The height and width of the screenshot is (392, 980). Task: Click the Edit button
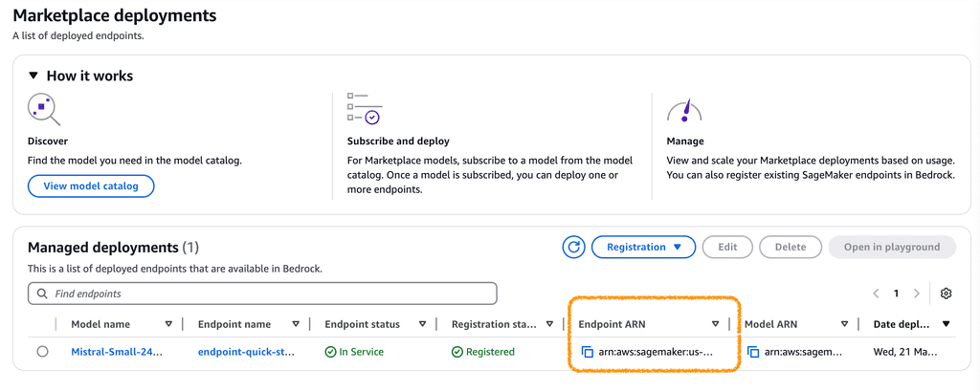[727, 248]
